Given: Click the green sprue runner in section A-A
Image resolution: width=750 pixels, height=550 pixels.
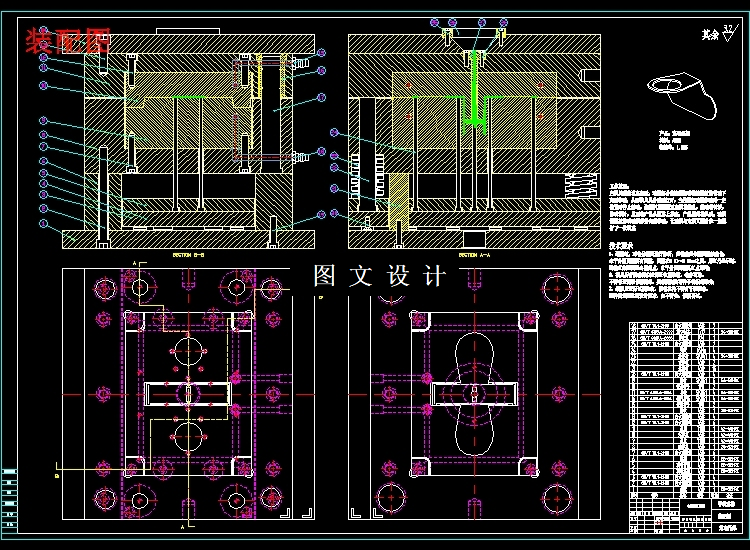Looking at the screenshot, I should [x=474, y=91].
